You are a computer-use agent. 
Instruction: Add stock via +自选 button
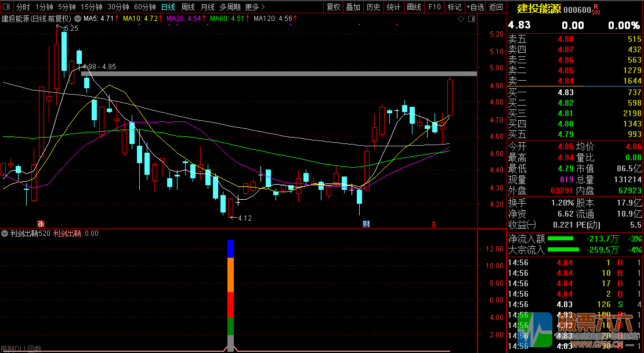coord(475,8)
